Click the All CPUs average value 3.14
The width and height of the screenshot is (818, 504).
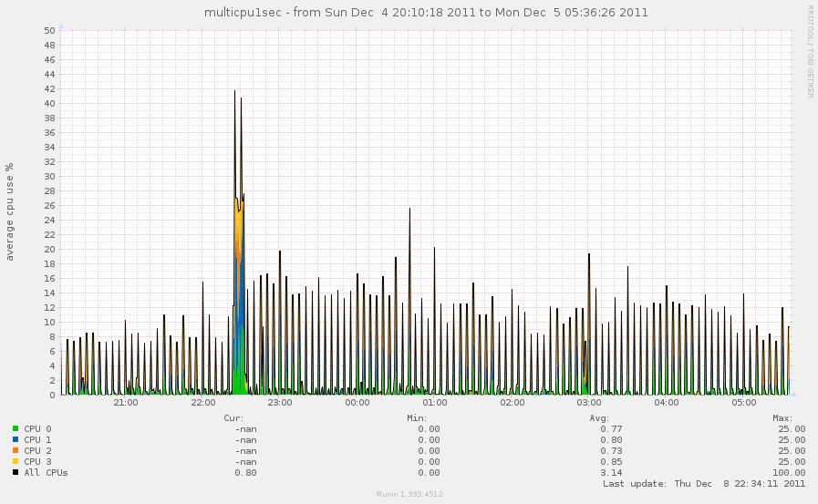[x=611, y=472]
